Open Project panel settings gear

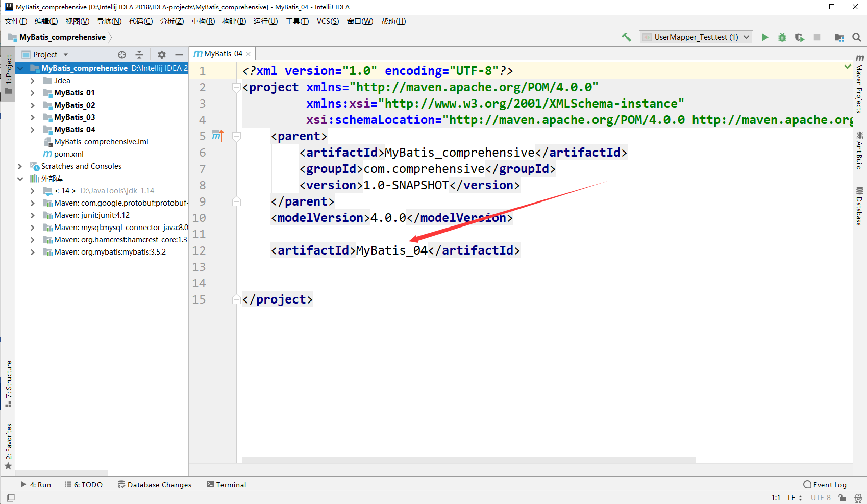[162, 55]
